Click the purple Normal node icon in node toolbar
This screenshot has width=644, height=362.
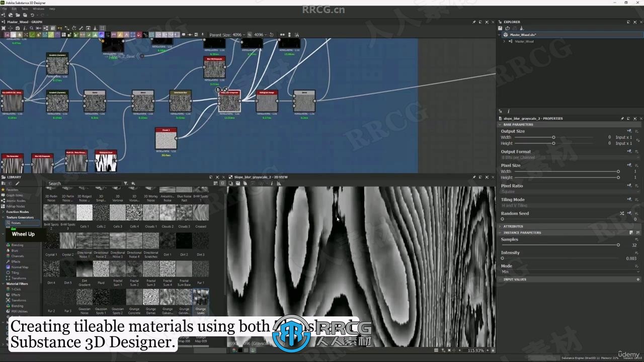(101, 35)
